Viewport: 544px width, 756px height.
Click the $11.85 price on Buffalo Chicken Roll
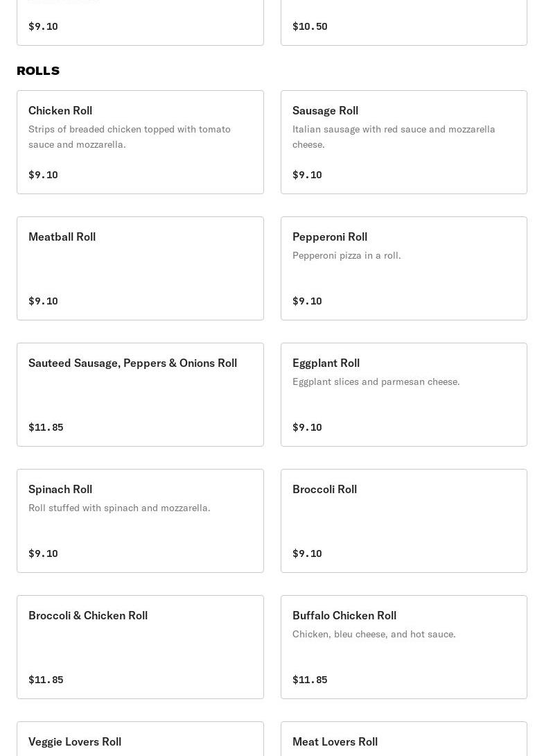pos(310,680)
